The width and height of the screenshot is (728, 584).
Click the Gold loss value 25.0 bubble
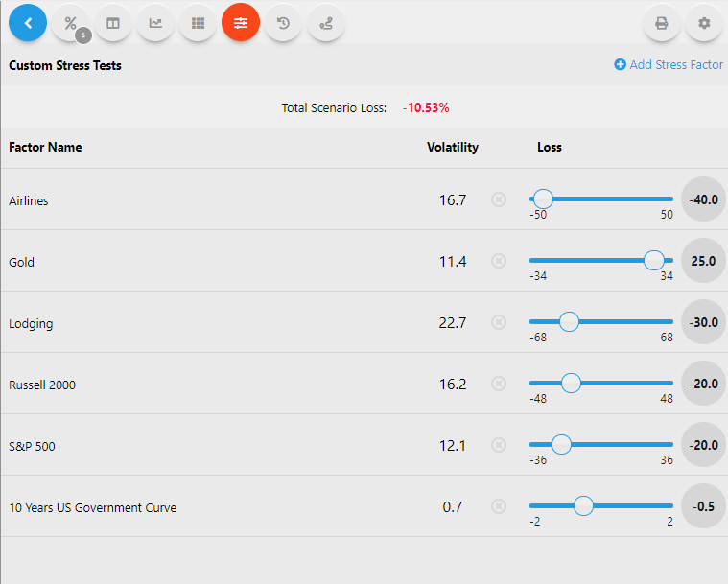point(704,261)
